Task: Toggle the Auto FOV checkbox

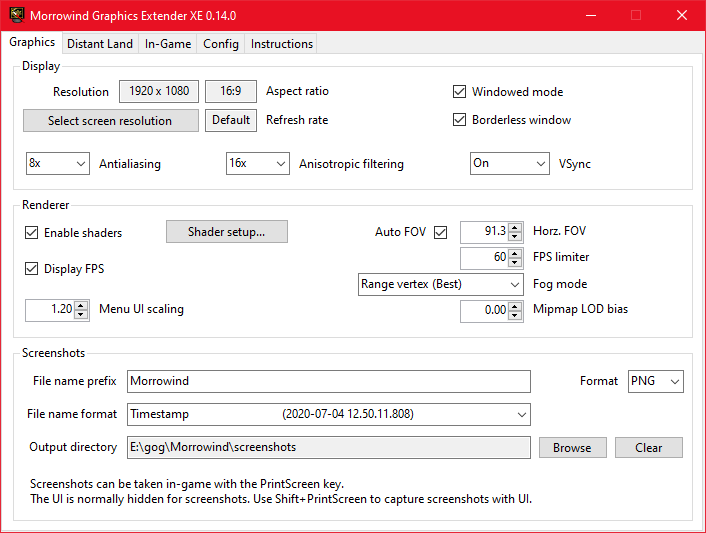Action: [x=440, y=233]
